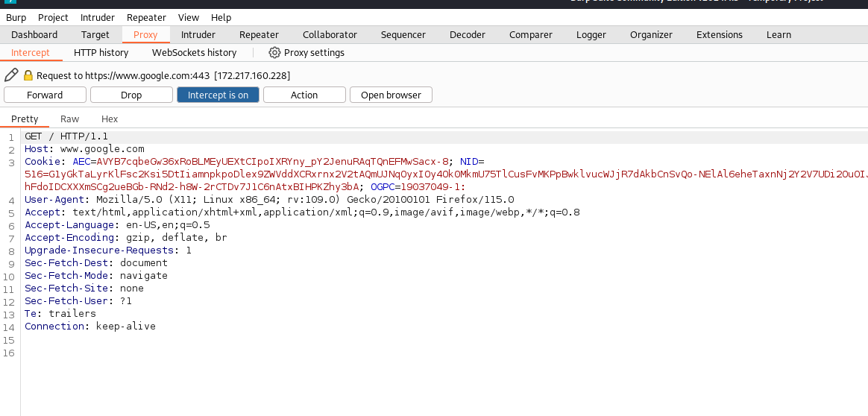Open the Organizer tab
The width and height of the screenshot is (868, 416).
tap(651, 35)
